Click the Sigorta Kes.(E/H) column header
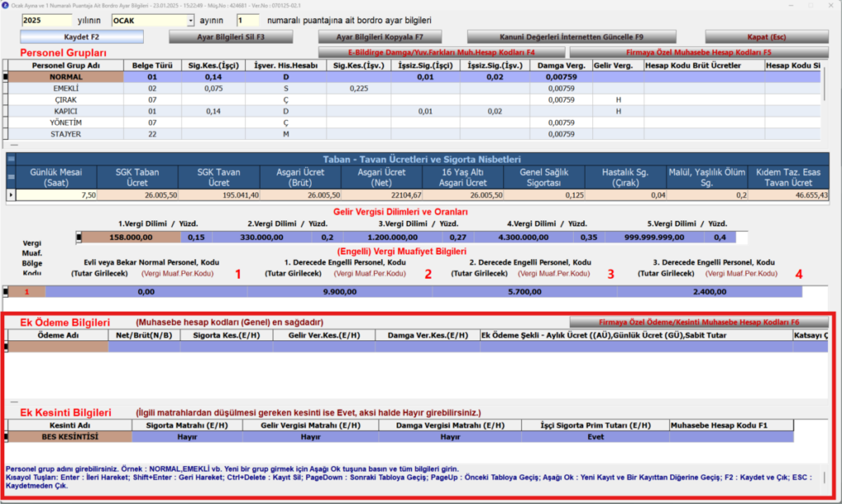842x504 pixels. pos(226,335)
